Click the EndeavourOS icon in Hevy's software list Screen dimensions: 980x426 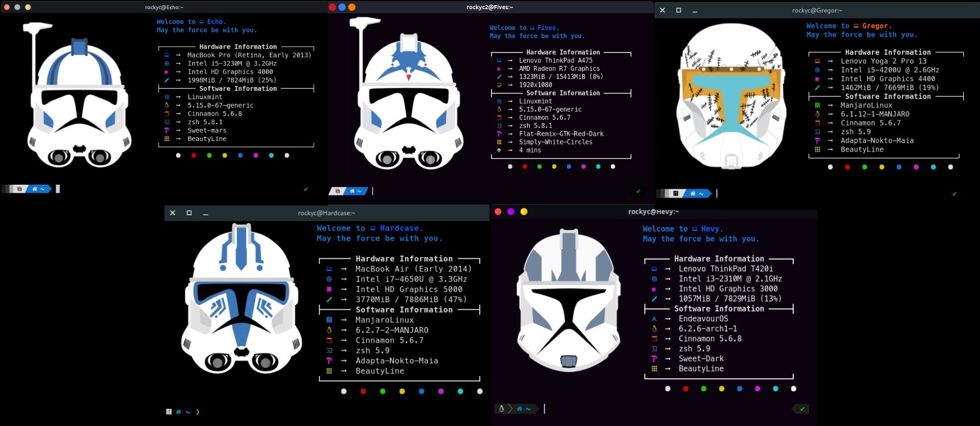click(654, 319)
